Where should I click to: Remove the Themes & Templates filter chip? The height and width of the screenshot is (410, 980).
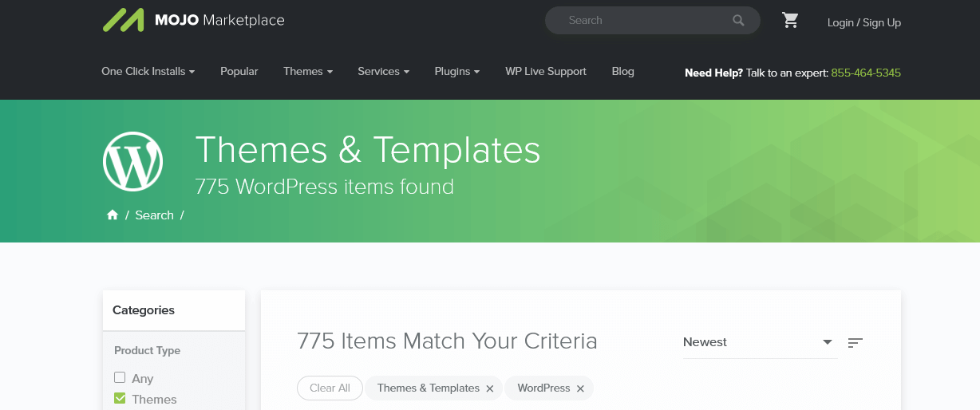pos(490,388)
